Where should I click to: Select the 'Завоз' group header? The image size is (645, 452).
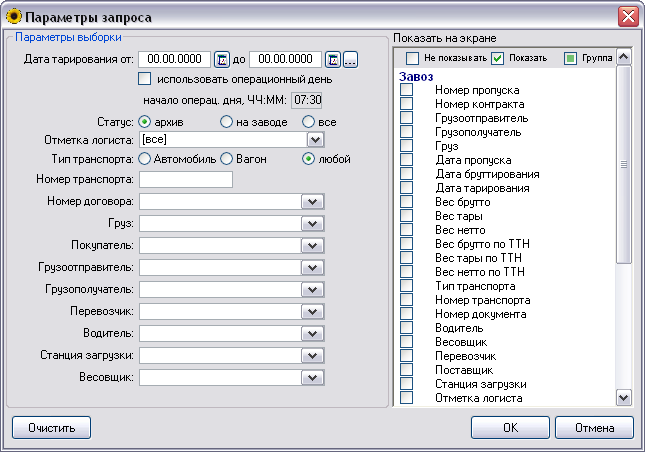[416, 77]
